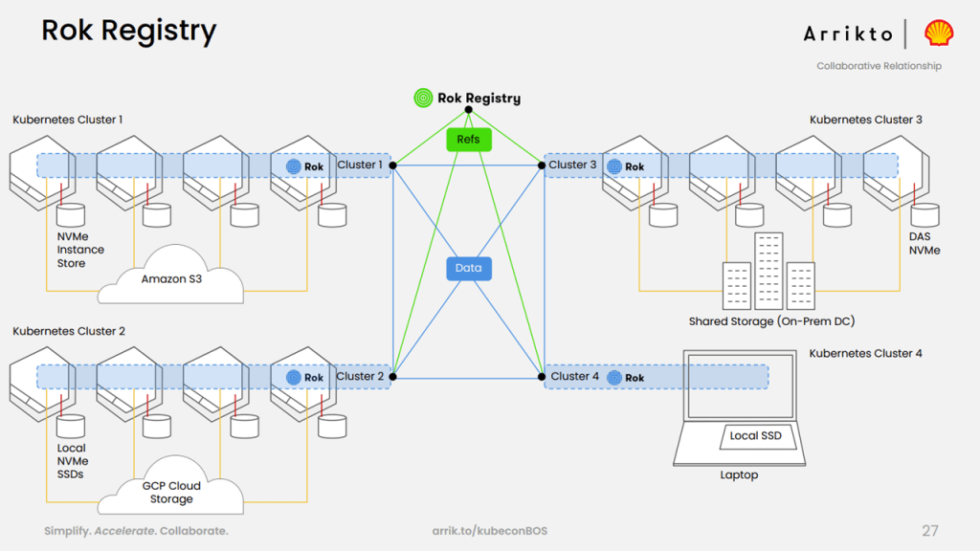Viewport: 980px width, 551px height.
Task: Click the Shell logo in the header
Action: click(x=939, y=33)
